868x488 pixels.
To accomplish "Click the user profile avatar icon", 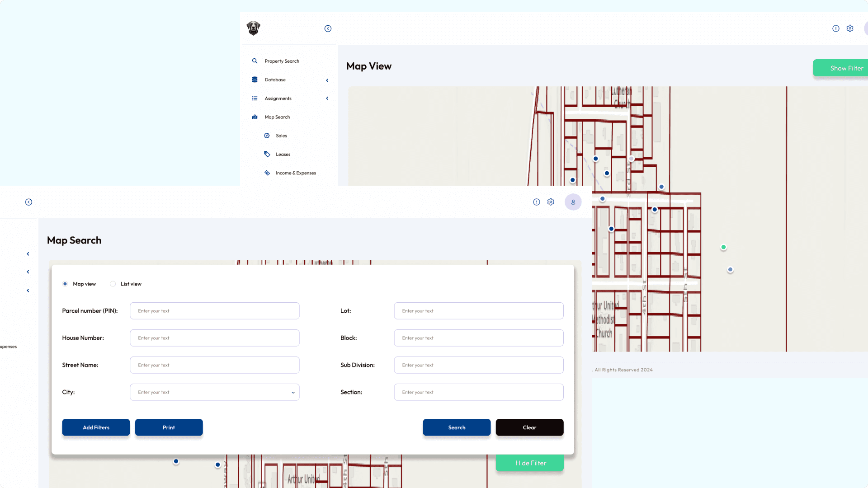I will [573, 202].
